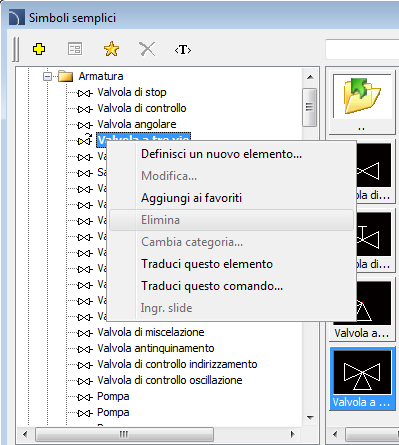Click valve icon beside Valvola di miscelazione

[85, 333]
